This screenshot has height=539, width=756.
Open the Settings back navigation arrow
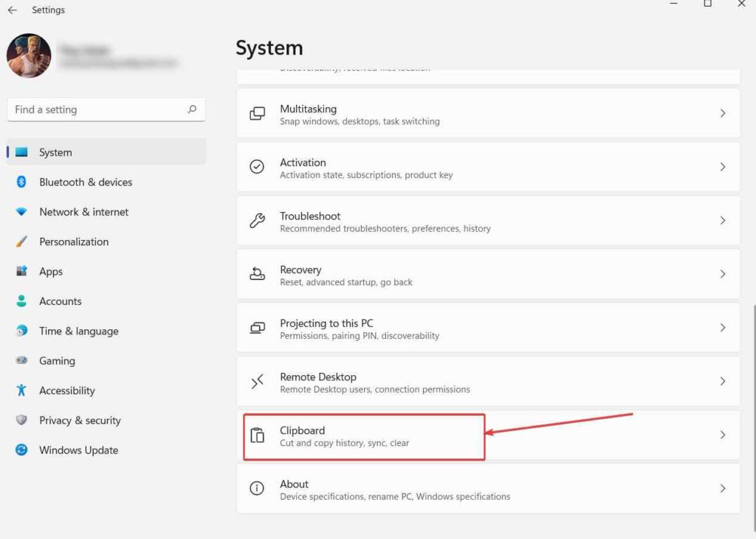click(x=11, y=10)
